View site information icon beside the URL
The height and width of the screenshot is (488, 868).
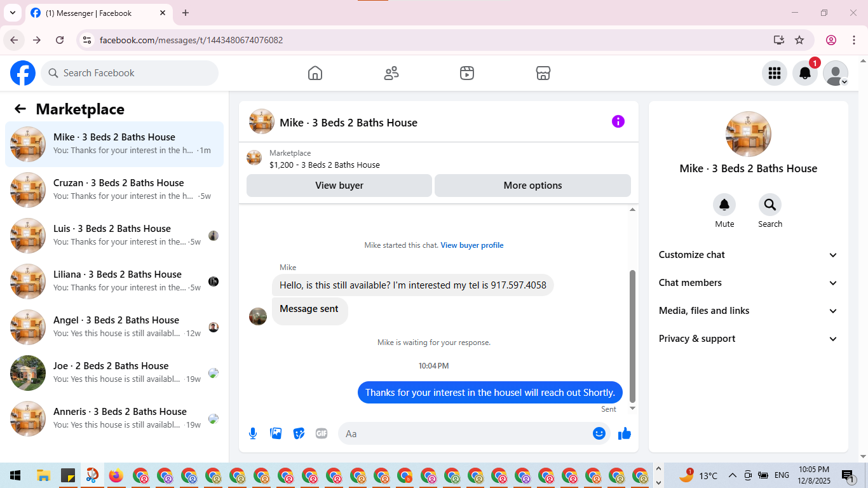(x=88, y=40)
